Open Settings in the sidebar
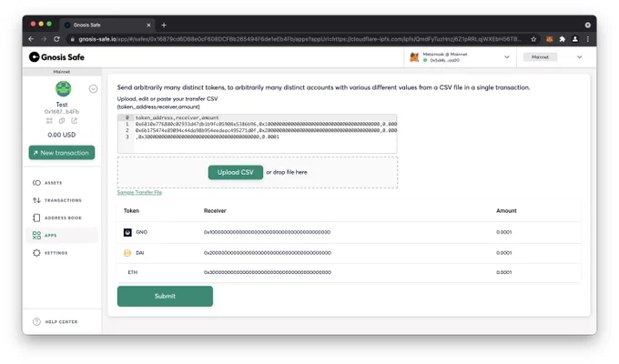 (x=62, y=253)
